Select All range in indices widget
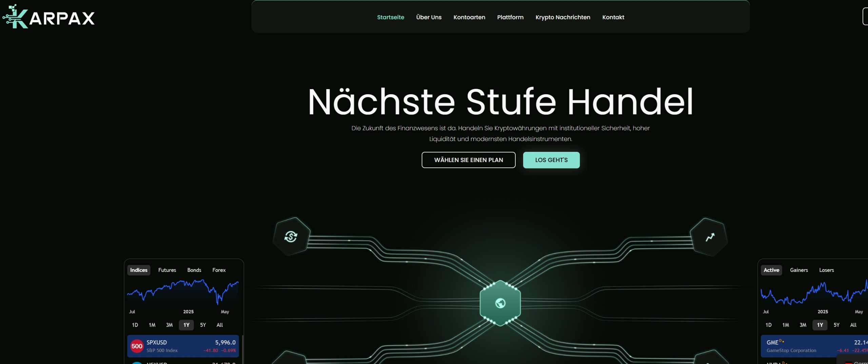This screenshot has width=868, height=364. coord(219,325)
